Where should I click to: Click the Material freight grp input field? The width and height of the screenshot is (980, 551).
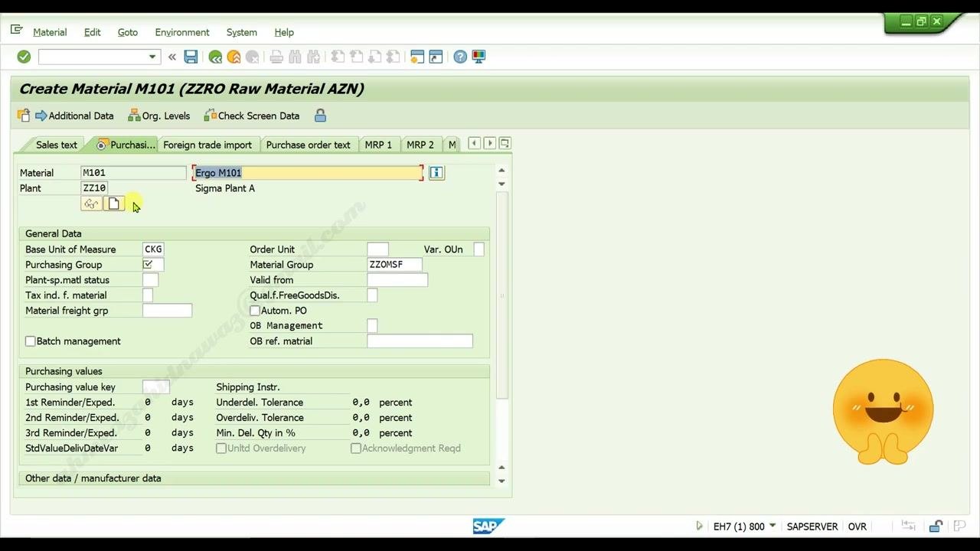167,311
